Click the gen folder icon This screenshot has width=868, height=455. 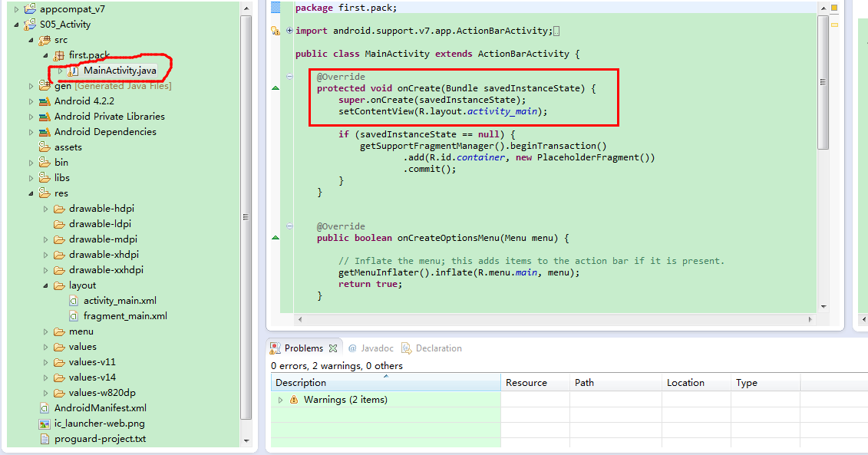tap(45, 85)
